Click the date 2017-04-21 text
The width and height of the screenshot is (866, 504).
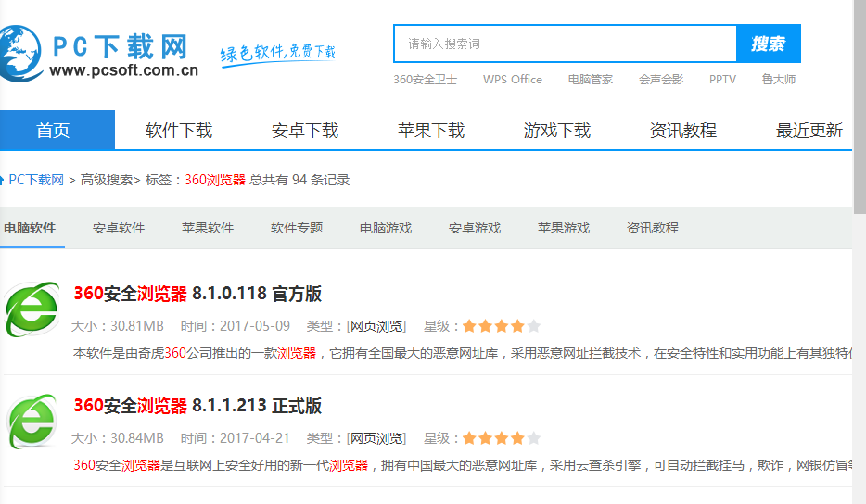click(255, 438)
